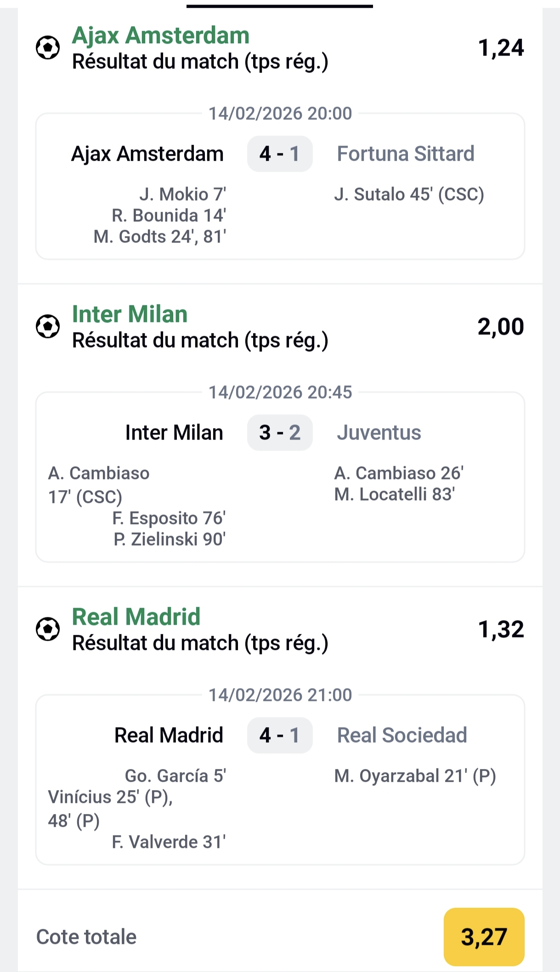Open the Real Madrid selection link

click(x=136, y=616)
